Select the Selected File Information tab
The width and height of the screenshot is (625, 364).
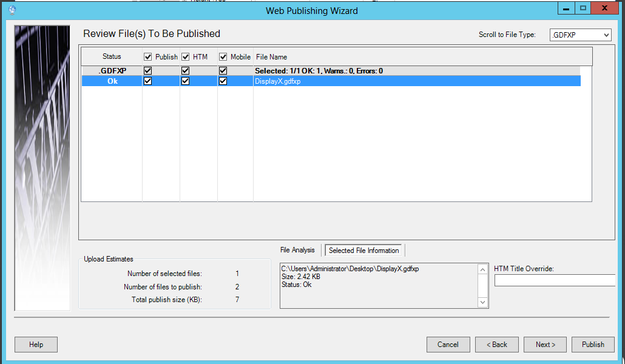[364, 251]
